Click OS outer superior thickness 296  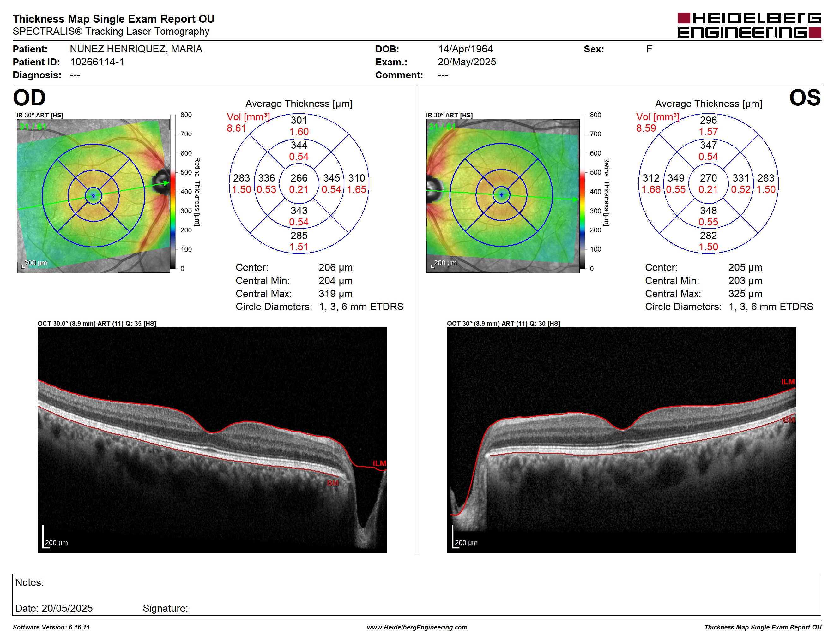click(708, 121)
